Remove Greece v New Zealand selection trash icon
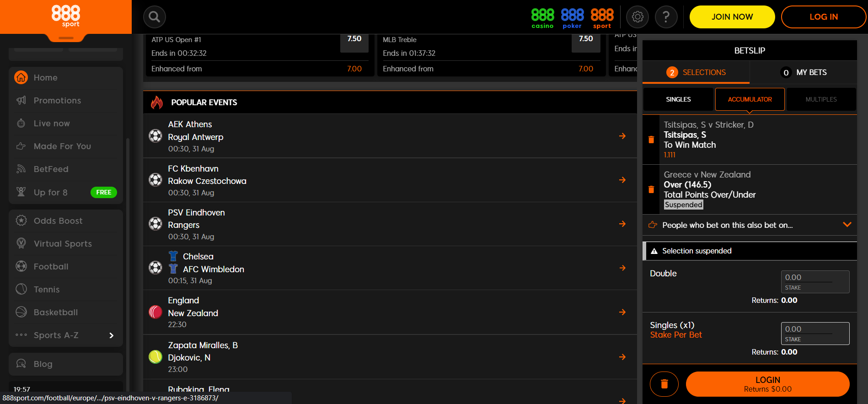 pyautogui.click(x=651, y=189)
